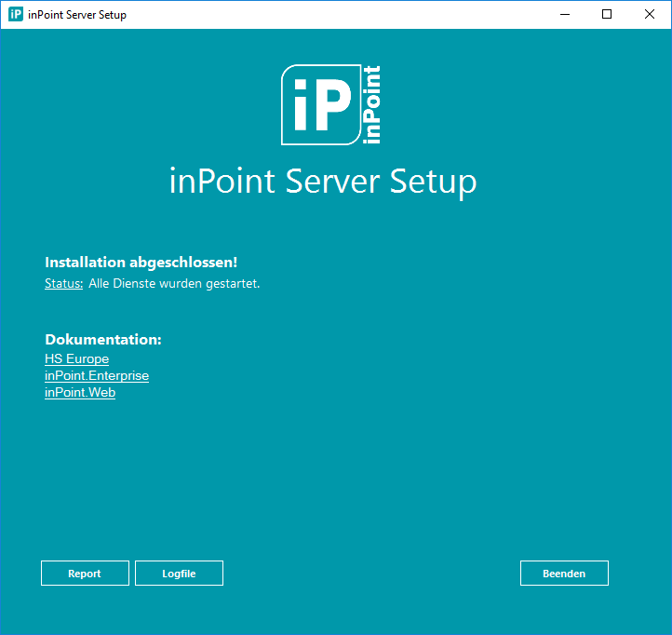
Task: Click the large inPoint logo
Action: coord(330,104)
